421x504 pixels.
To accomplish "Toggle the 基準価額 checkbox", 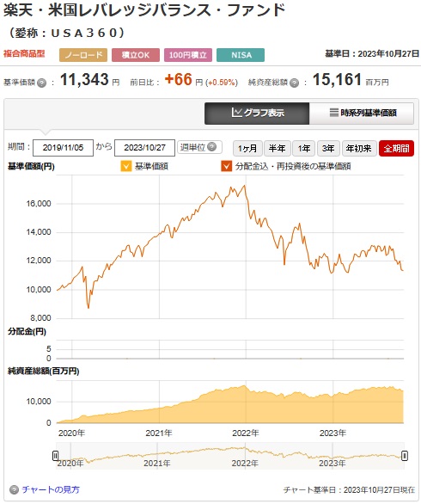I will point(126,166).
